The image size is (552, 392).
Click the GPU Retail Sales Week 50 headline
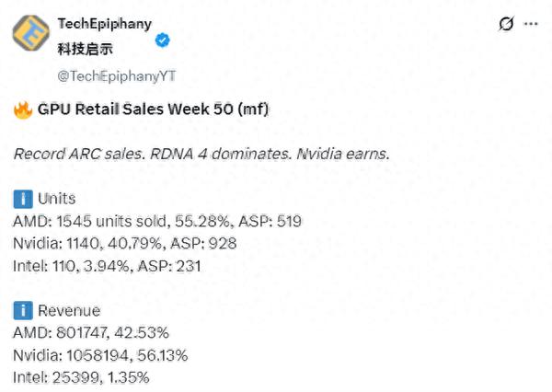click(155, 110)
